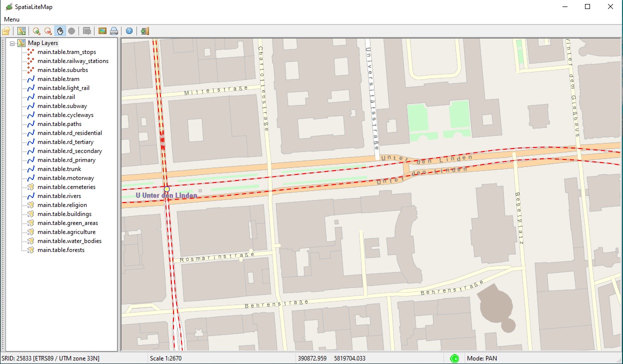Screen dimensions: 623x364
Task: Collapse the Map Layers tree node
Action: click(12, 43)
